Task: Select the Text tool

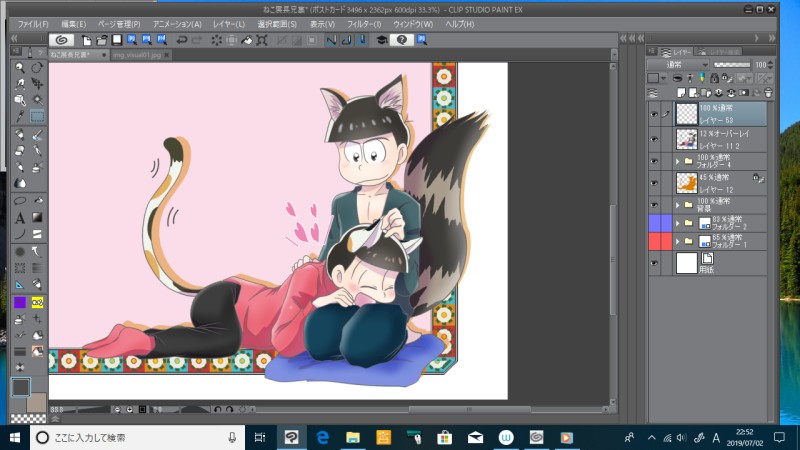Action: [x=20, y=218]
